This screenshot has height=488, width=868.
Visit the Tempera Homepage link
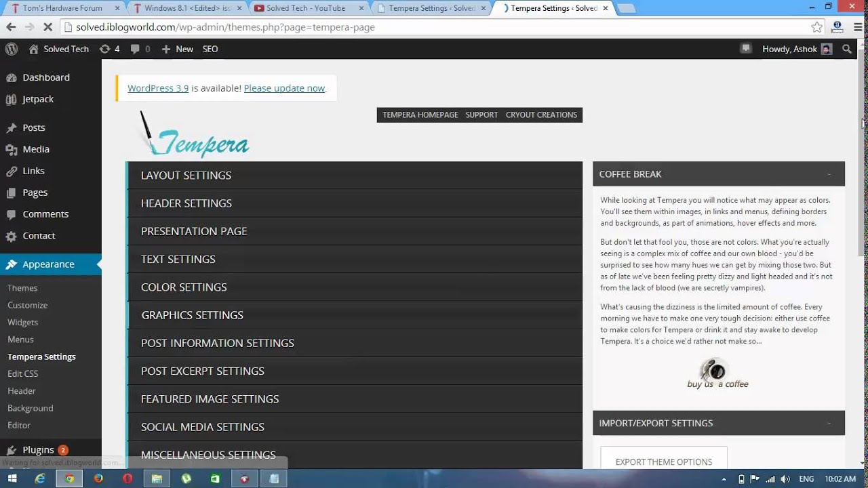[420, 115]
